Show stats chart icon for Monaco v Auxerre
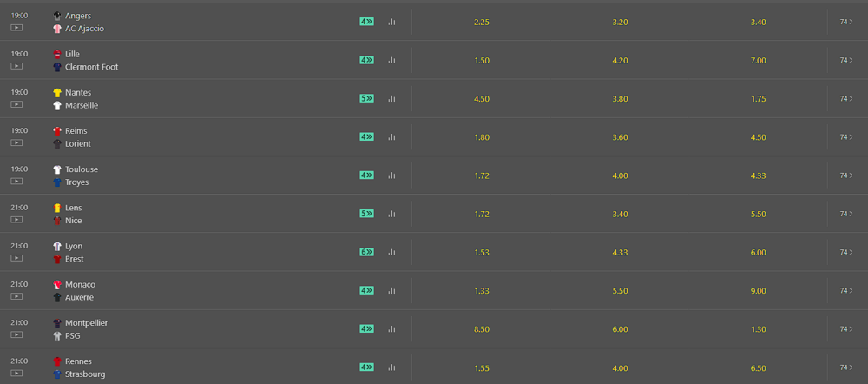This screenshot has height=384, width=868. 391,290
